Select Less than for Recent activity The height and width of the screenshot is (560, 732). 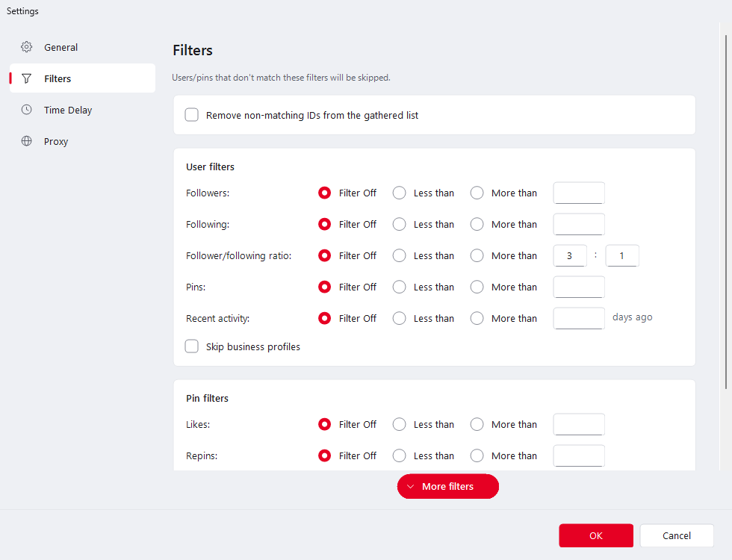click(399, 318)
